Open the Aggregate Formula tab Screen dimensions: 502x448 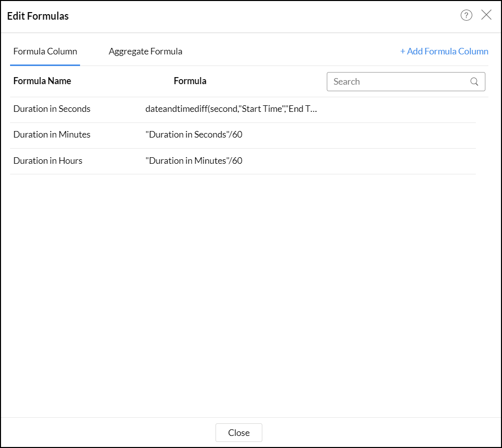point(146,51)
